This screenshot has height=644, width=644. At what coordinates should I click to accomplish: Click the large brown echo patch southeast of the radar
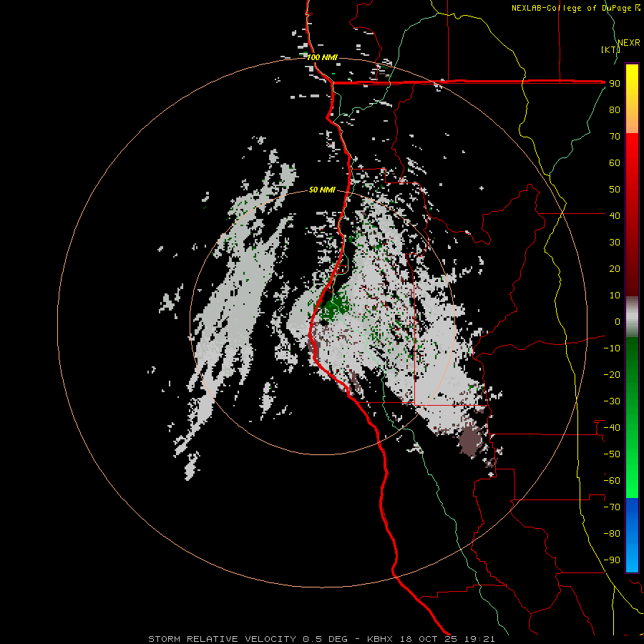[470, 441]
